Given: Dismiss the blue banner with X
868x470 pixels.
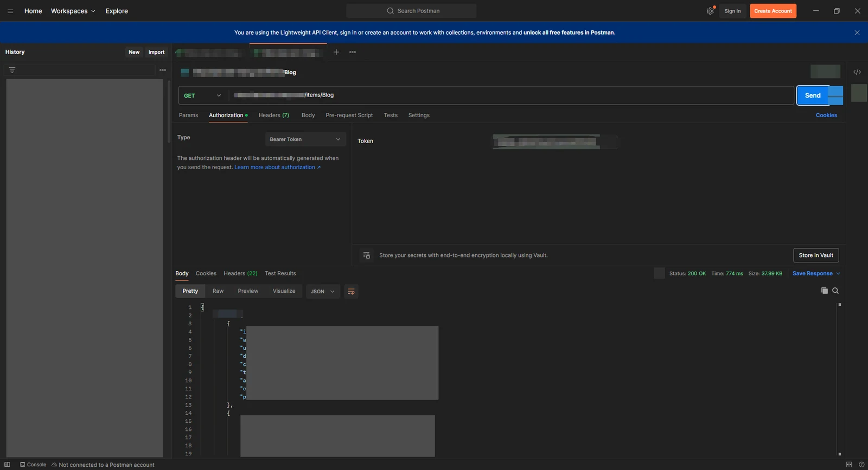Looking at the screenshot, I should pos(857,33).
